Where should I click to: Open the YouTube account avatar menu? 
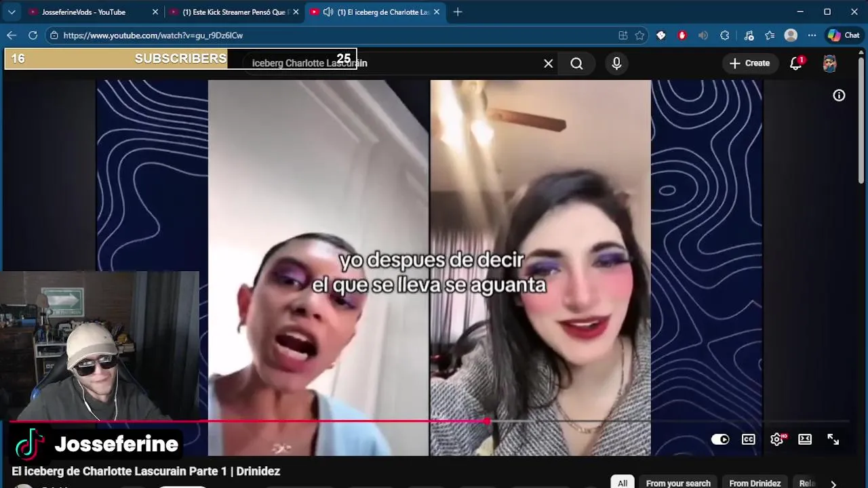829,64
